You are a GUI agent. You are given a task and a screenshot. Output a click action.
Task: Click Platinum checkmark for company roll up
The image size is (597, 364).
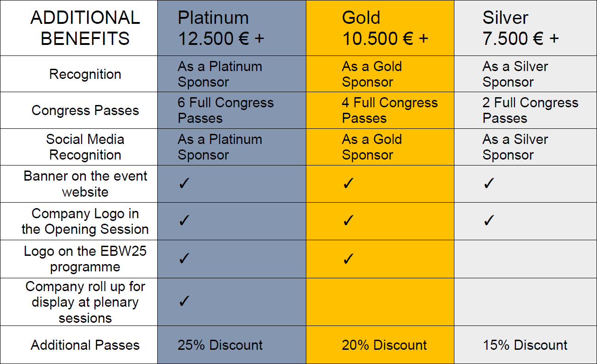pyautogui.click(x=184, y=302)
